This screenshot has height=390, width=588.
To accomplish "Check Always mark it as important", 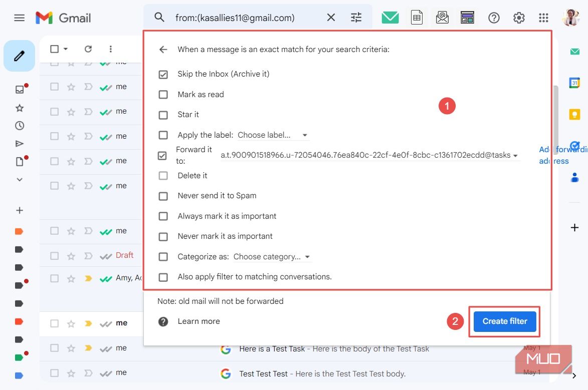I will [163, 216].
